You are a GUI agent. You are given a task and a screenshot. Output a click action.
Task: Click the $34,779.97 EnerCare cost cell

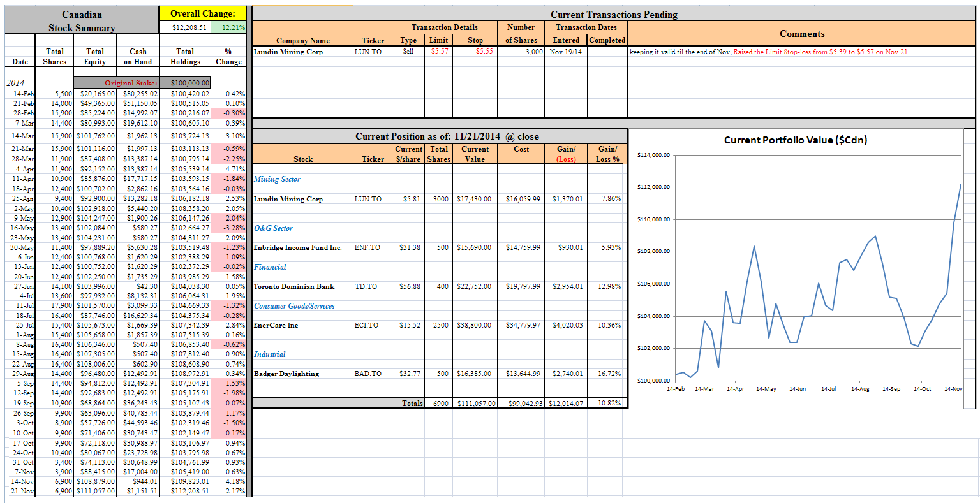click(x=523, y=325)
